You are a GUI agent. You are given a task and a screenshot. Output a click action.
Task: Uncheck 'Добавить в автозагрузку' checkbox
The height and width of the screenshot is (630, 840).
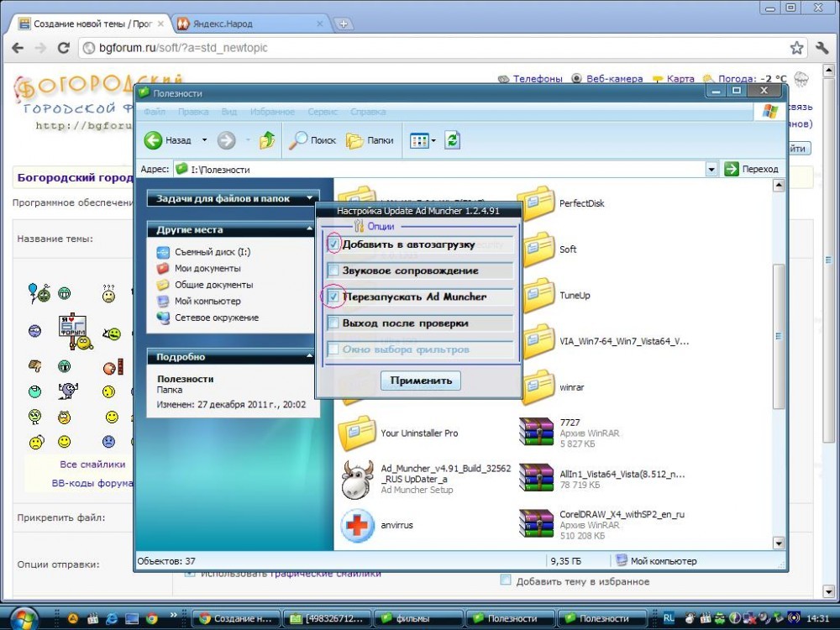pos(333,244)
